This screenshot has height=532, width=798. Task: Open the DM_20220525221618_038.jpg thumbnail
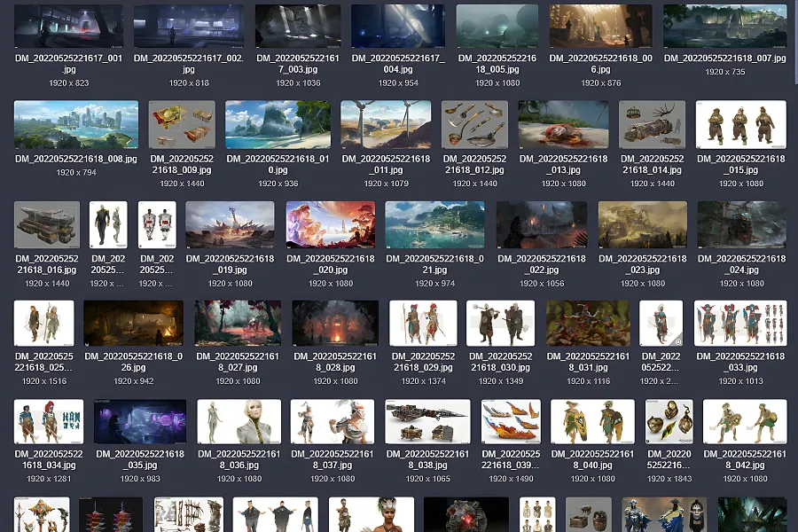click(427, 421)
